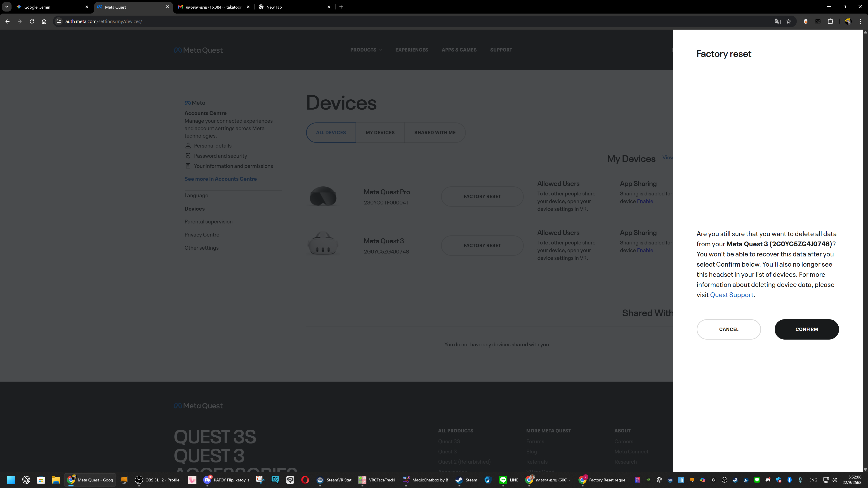
Task: Reload the current page
Action: tap(32, 21)
